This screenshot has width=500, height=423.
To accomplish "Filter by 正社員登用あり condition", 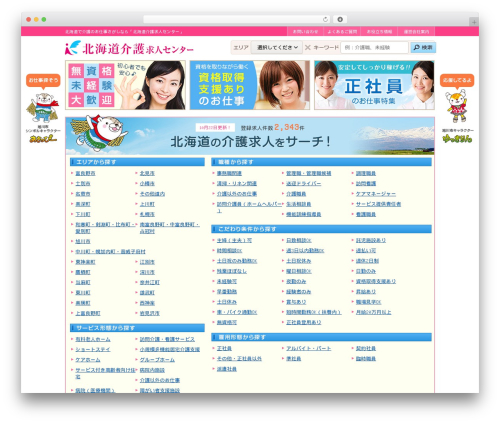I will (x=304, y=322).
